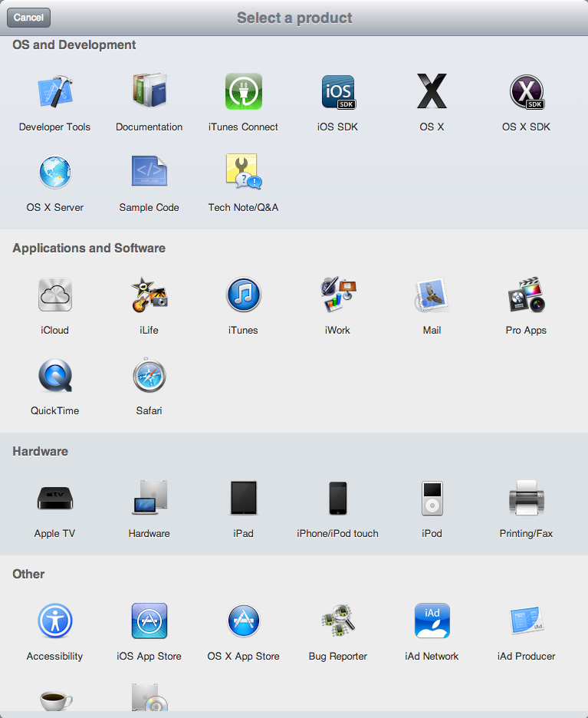Select the Apple TV icon

tap(55, 498)
